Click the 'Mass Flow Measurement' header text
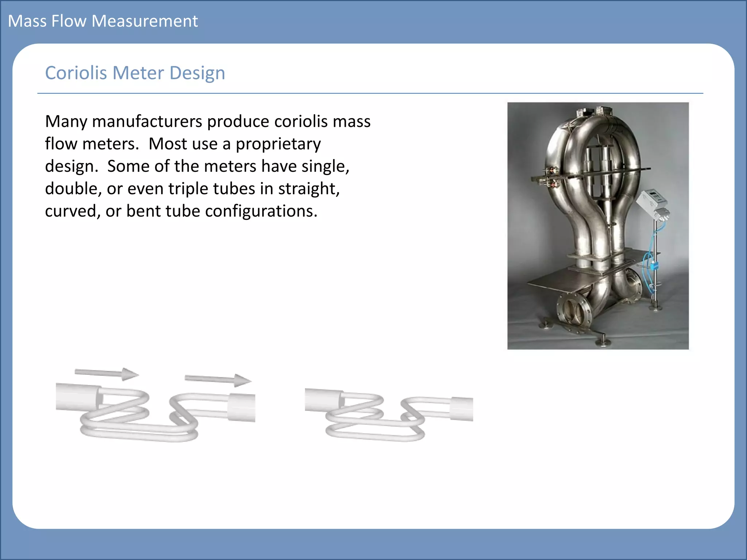Screen dimensions: 747x560 pyautogui.click(x=103, y=21)
